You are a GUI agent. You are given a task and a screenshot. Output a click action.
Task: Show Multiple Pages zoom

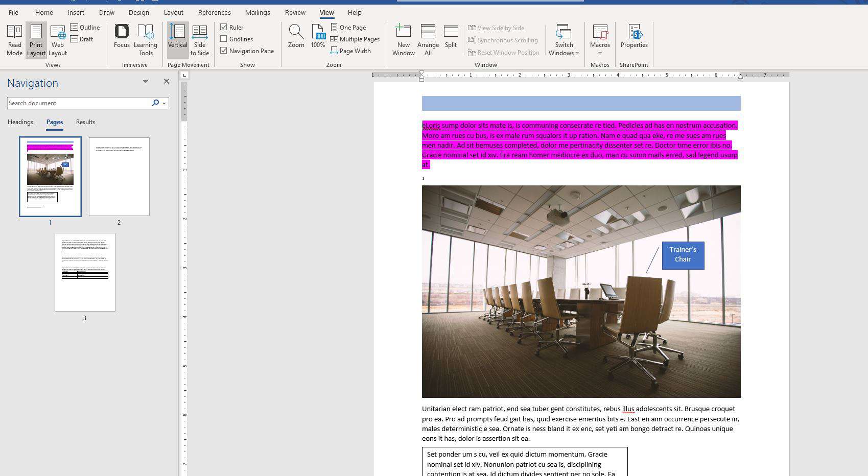tap(355, 39)
